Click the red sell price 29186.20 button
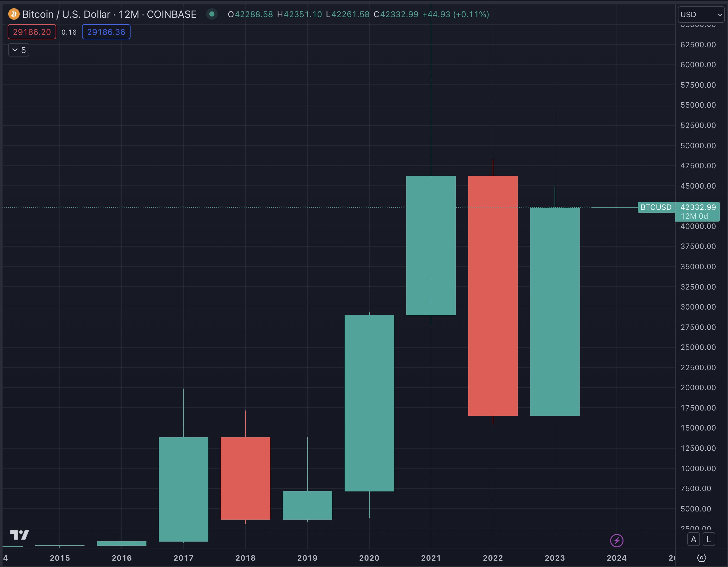This screenshot has width=728, height=567. pyautogui.click(x=32, y=32)
